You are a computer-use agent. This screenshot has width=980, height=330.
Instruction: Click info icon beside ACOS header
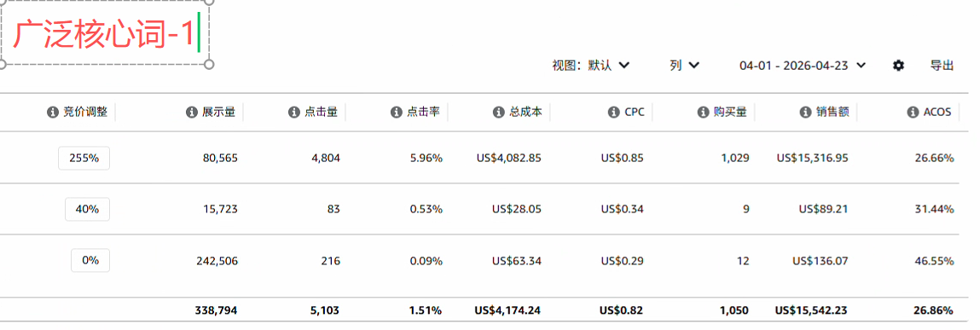point(913,112)
